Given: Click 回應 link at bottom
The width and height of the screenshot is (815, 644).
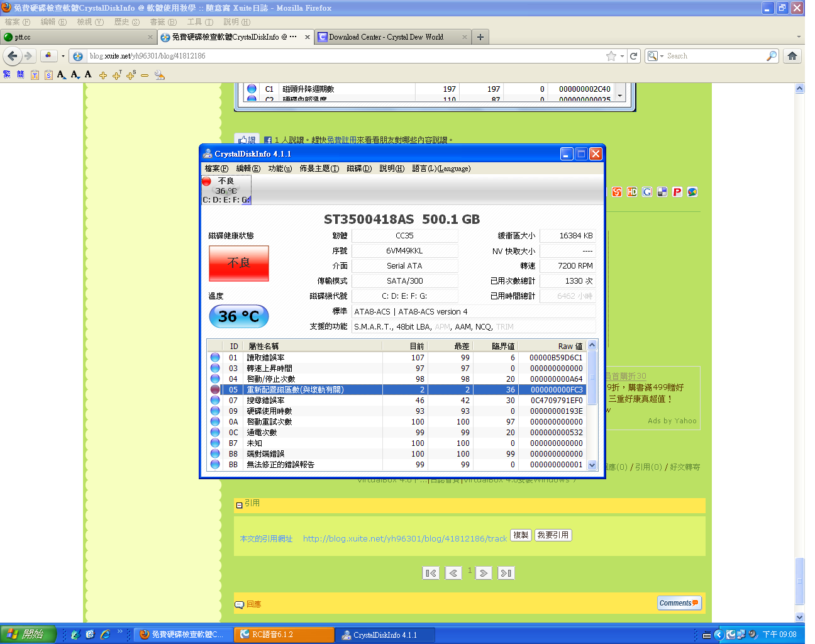Looking at the screenshot, I should click(x=253, y=604).
